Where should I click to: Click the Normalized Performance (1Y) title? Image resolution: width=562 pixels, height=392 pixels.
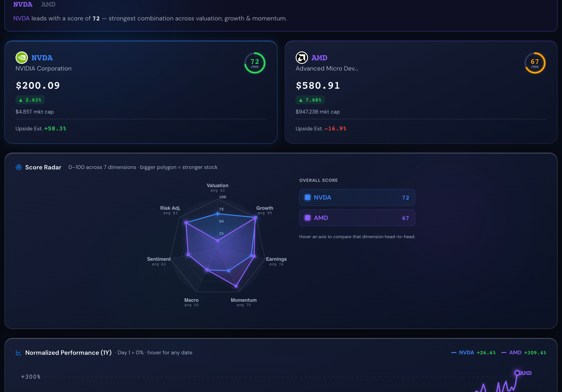pos(68,353)
